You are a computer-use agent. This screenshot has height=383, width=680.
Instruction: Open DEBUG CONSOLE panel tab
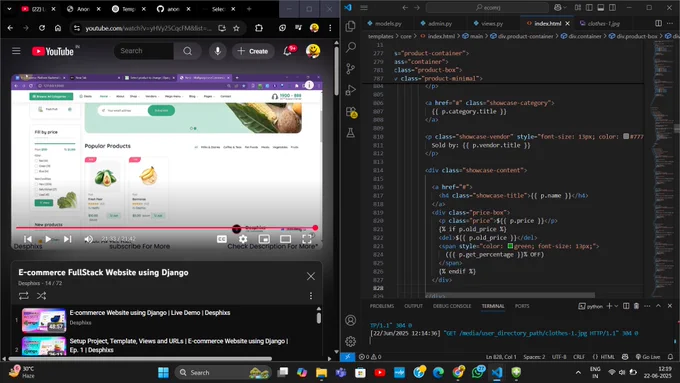(452, 306)
